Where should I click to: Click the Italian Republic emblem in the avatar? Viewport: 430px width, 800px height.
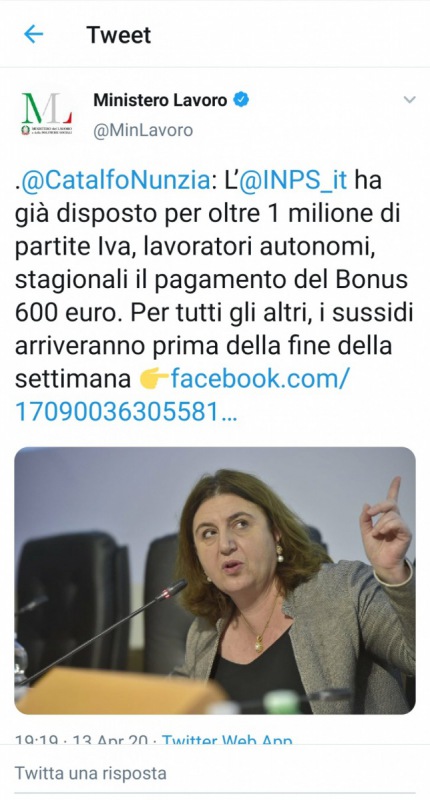tap(25, 129)
